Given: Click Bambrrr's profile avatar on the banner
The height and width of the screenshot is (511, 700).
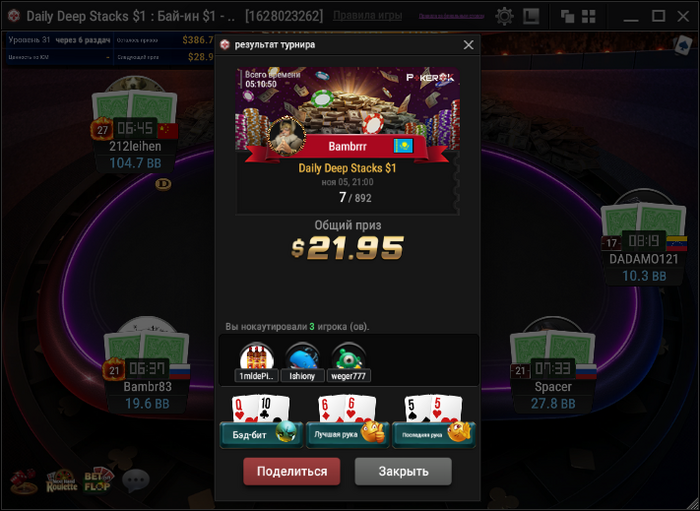Looking at the screenshot, I should [x=287, y=136].
